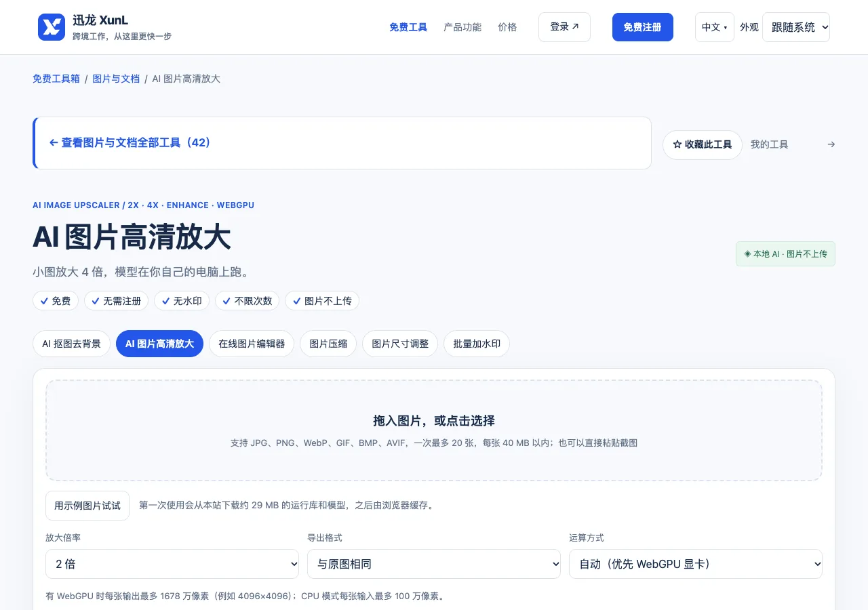
Task: Select the AI 图片高清放大 tab
Action: [x=159, y=344]
